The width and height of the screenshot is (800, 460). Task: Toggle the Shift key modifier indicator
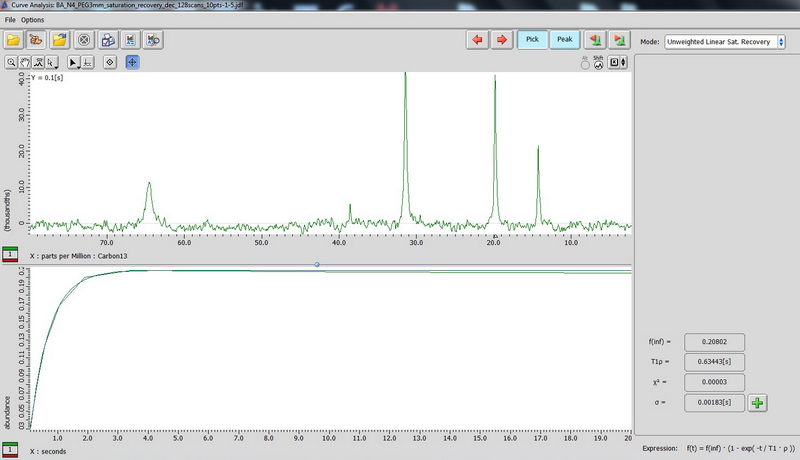[598, 63]
